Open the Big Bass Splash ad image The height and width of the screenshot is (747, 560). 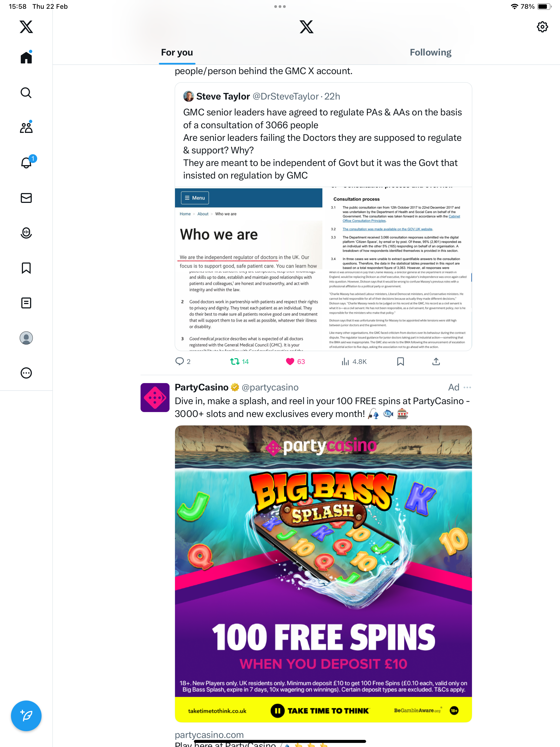pyautogui.click(x=323, y=574)
